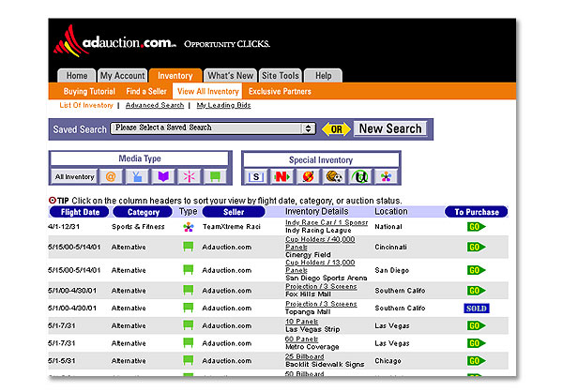Sort by To Purchase column
The image size is (563, 392).
(477, 212)
